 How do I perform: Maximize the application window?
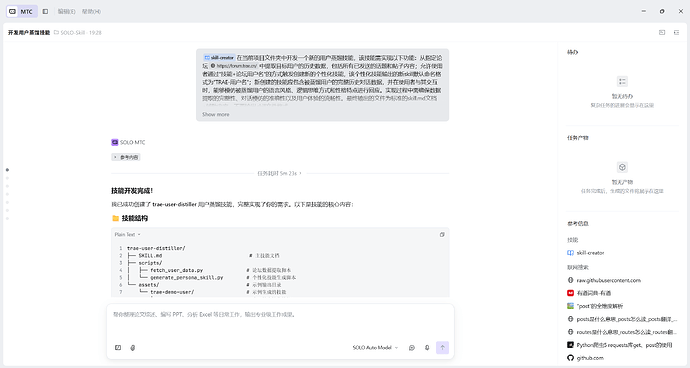(x=662, y=11)
